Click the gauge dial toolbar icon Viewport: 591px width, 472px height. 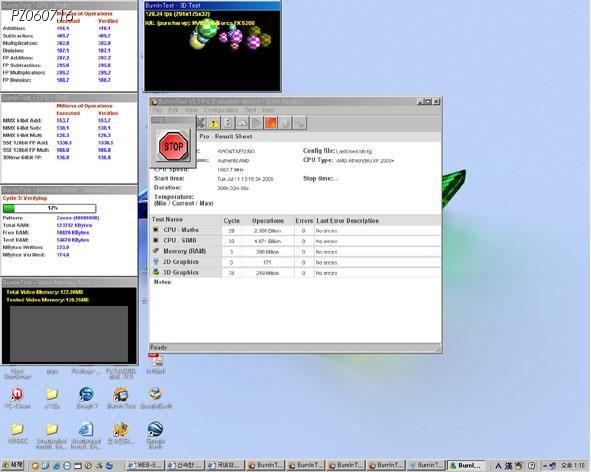click(242, 123)
